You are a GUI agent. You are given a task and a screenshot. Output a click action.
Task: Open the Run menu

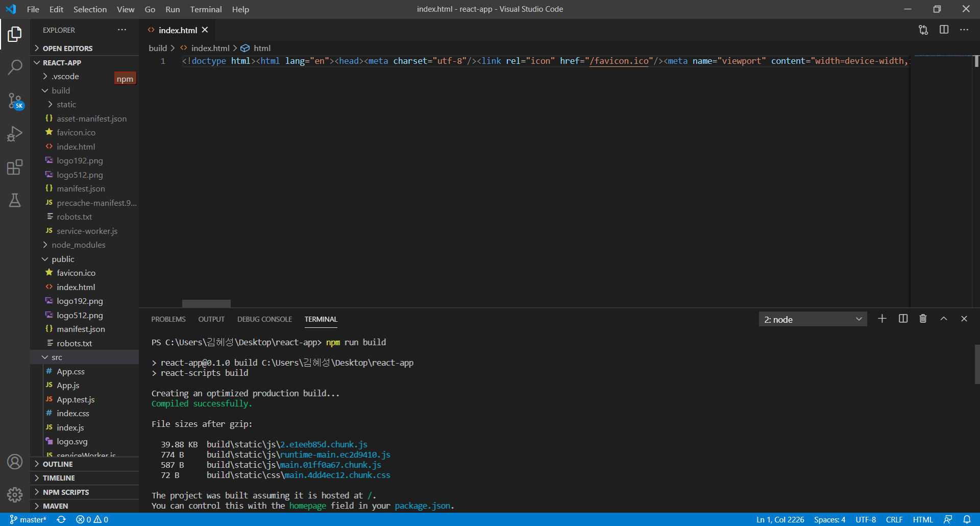click(173, 9)
